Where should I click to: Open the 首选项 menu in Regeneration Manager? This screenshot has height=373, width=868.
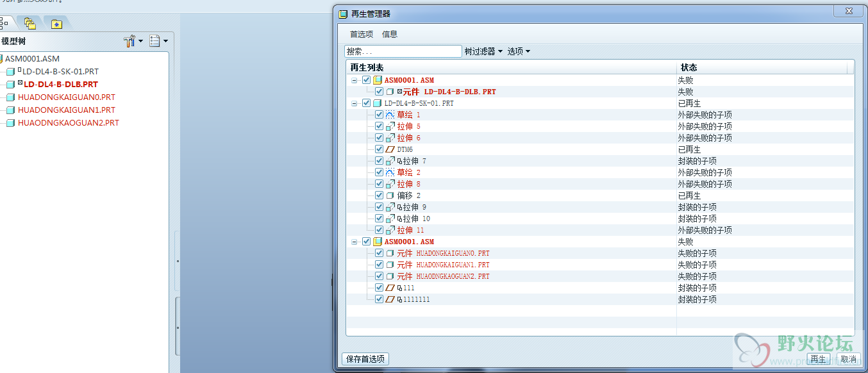pos(362,35)
